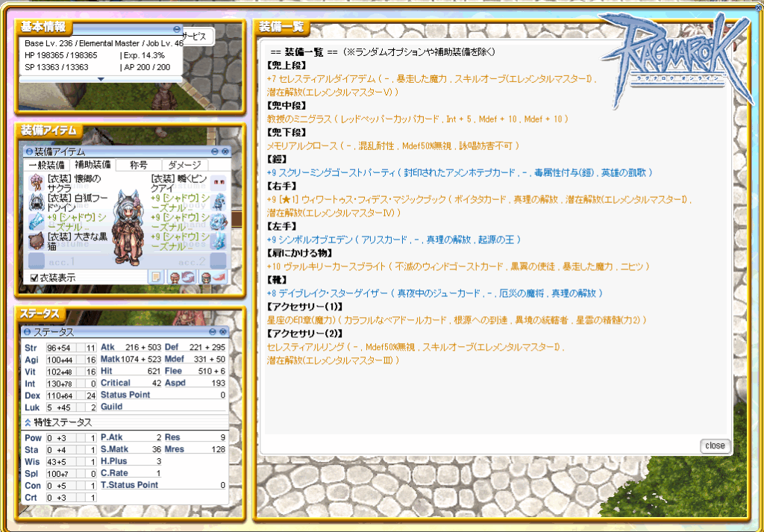Click the character sprite preview
Screen dimensions: 764x532
tap(128, 227)
